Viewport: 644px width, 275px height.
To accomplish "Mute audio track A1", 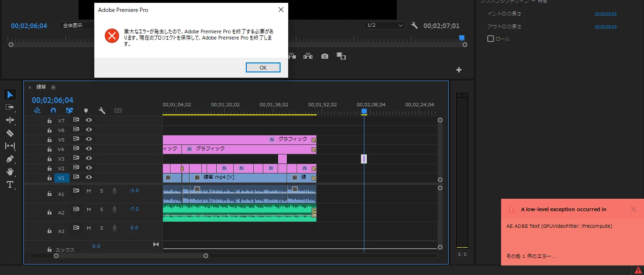I will 89,191.
